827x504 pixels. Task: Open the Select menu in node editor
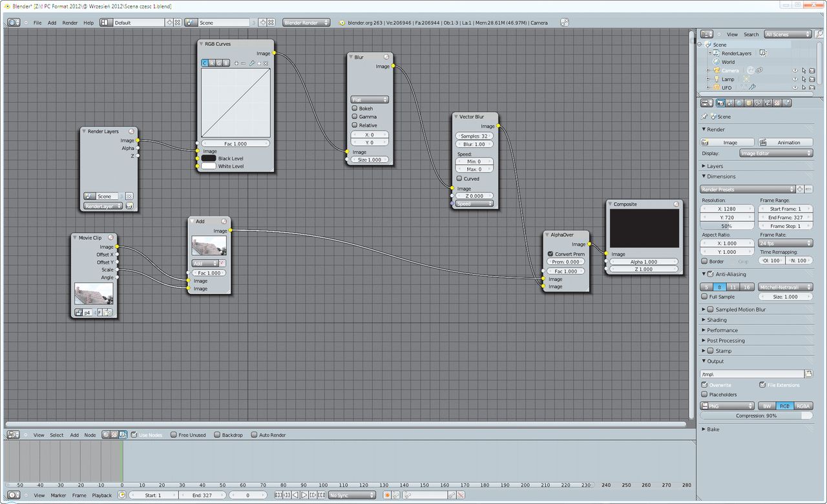[x=57, y=435]
